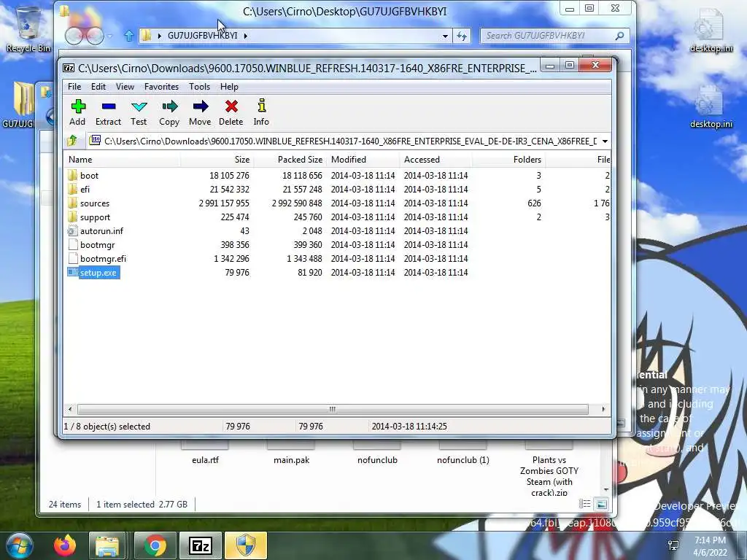Select the autorun.inf file icon
Screen dimensions: 747x560
[72, 230]
